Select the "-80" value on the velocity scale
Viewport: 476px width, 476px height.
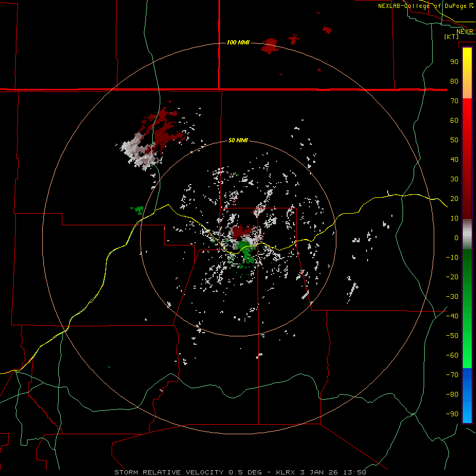pyautogui.click(x=452, y=395)
